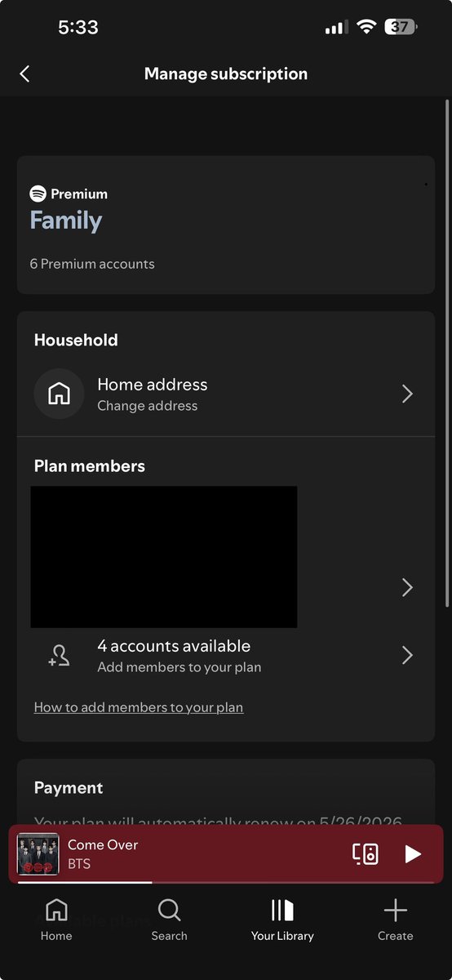Expand 4 accounts available chevron
Viewport: 452px width, 980px height.
408,655
